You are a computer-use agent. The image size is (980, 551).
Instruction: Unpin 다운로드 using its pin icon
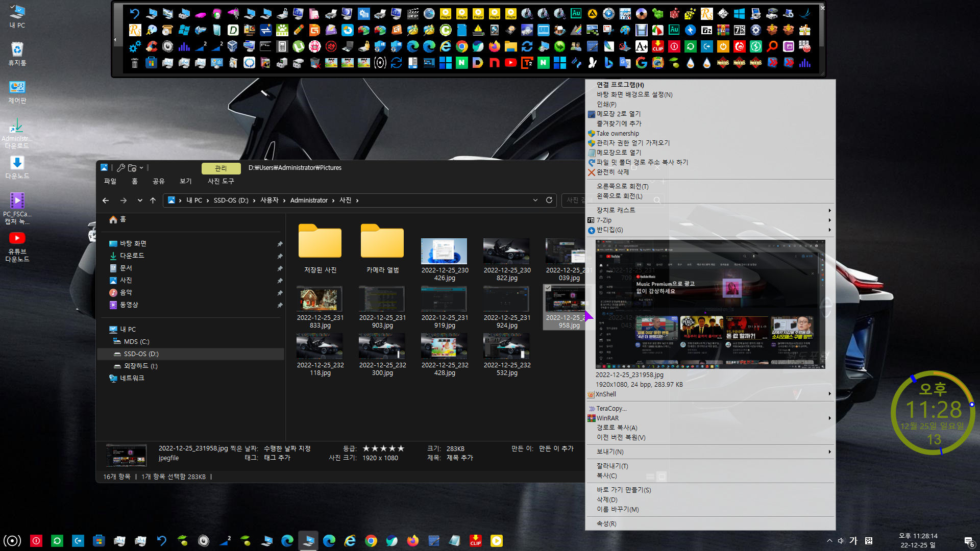(x=280, y=256)
